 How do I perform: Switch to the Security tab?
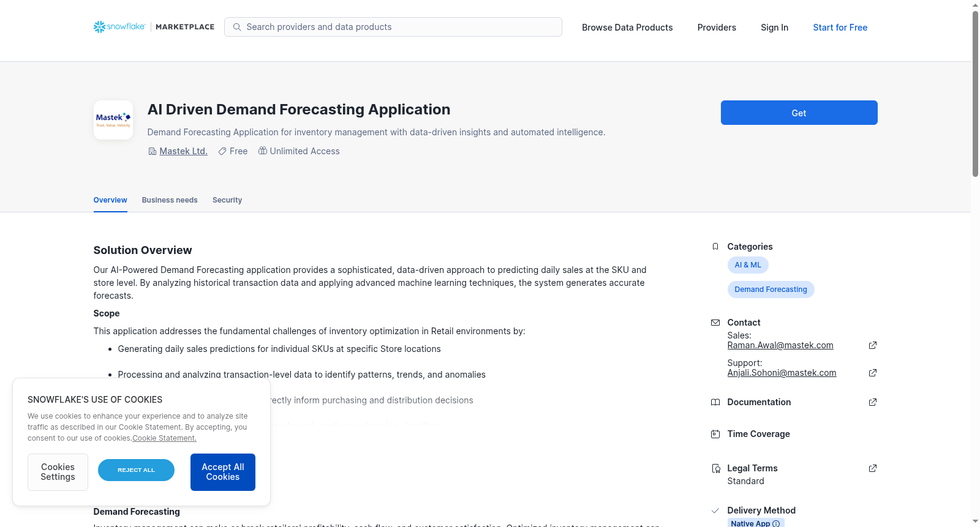(x=227, y=200)
